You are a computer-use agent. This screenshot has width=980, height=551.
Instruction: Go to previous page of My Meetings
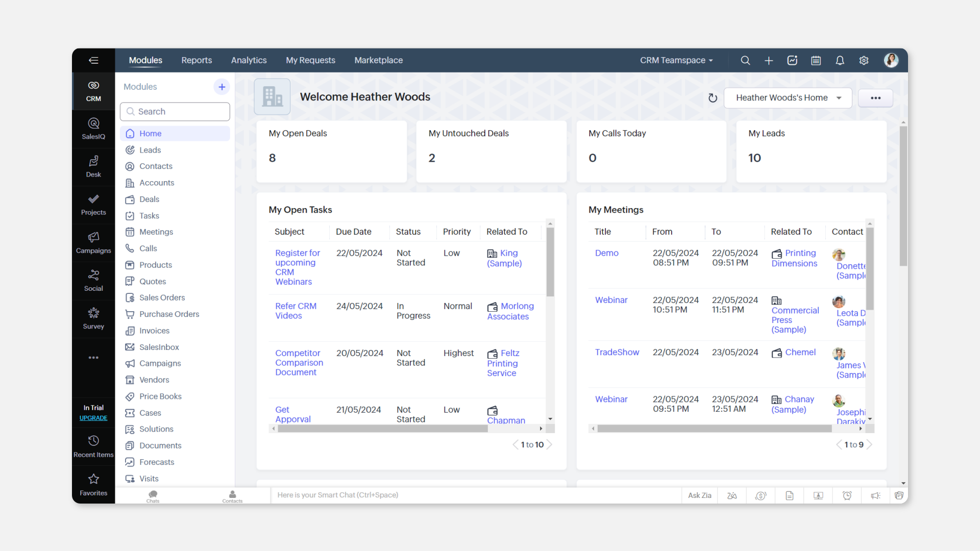[x=839, y=445]
